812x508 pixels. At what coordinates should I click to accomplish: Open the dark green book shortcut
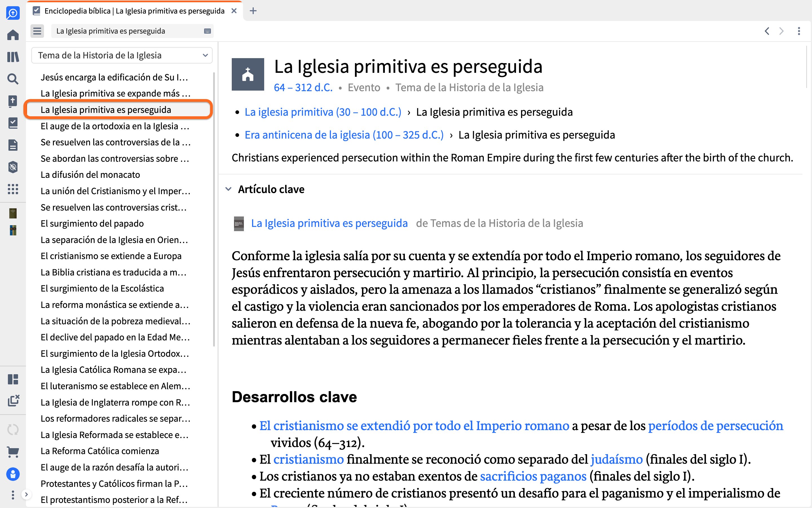pos(13,213)
